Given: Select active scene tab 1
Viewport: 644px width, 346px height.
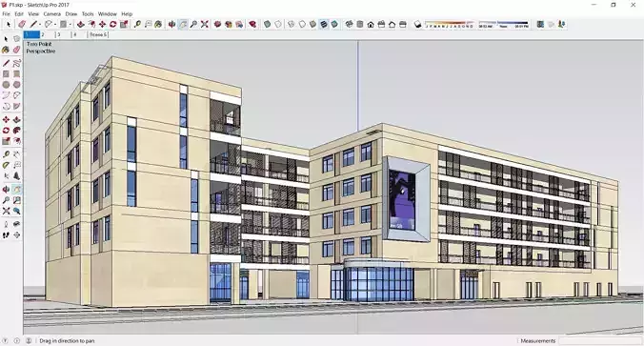Looking at the screenshot, I should pos(31,35).
